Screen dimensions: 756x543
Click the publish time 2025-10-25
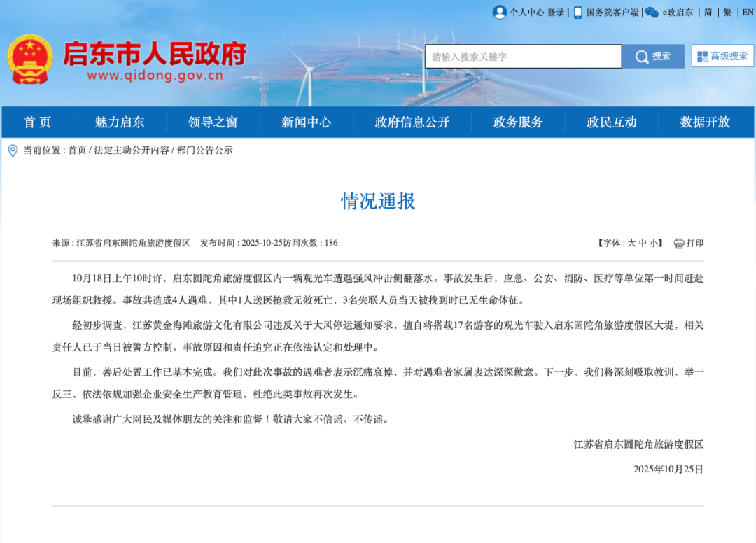click(262, 243)
